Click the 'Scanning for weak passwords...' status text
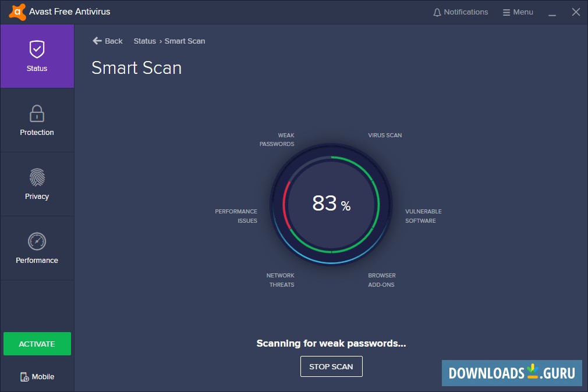 (x=331, y=343)
